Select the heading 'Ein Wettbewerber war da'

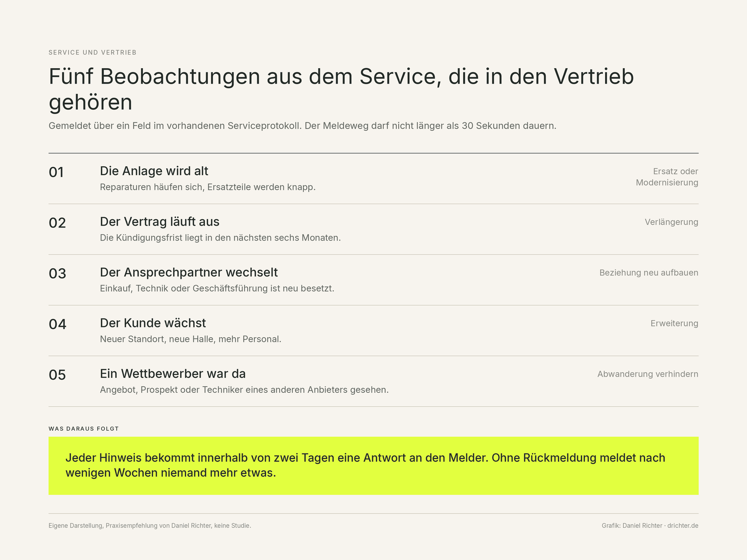[173, 374]
